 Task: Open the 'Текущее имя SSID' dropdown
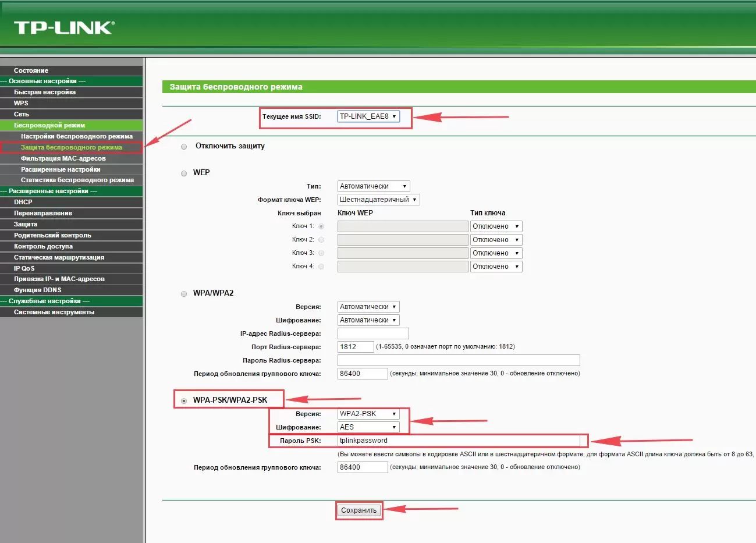pos(368,116)
